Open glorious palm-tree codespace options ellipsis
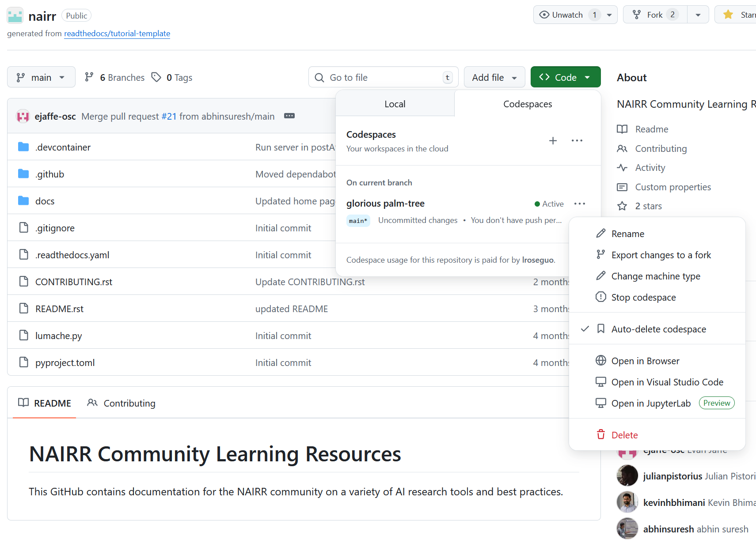The width and height of the screenshot is (756, 543). tap(580, 204)
